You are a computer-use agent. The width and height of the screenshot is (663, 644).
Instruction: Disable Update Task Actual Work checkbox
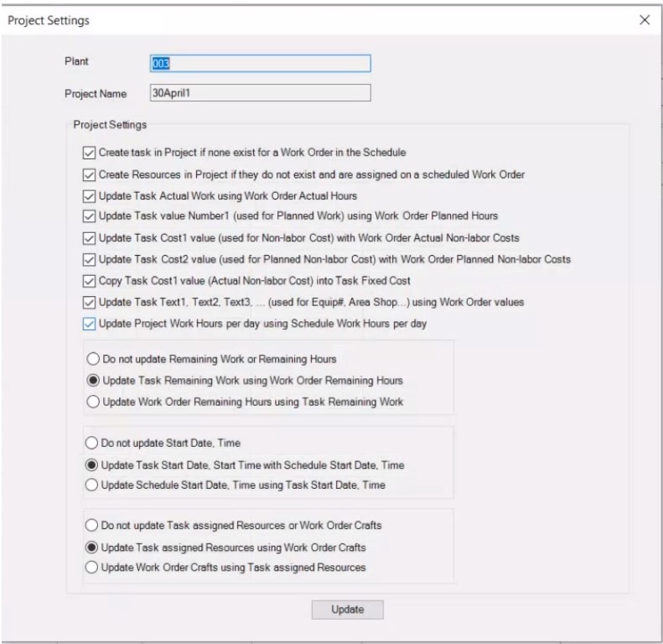tap(90, 196)
